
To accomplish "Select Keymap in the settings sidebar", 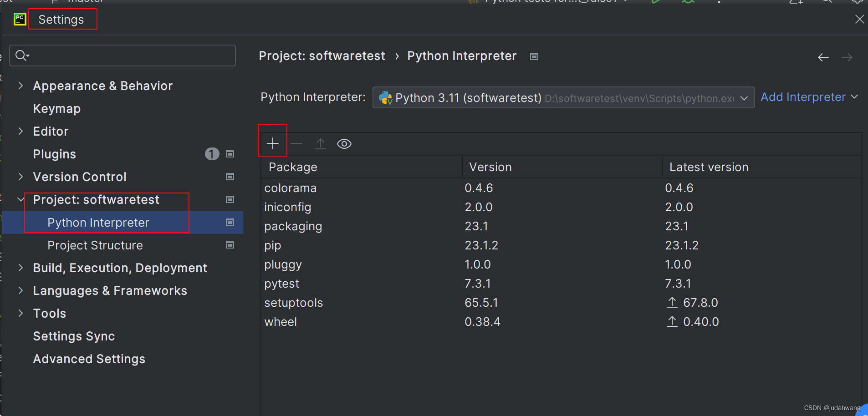I will [56, 108].
